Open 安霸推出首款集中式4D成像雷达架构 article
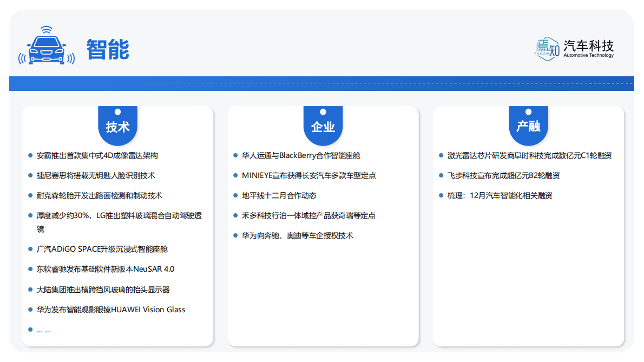Image resolution: width=644 pixels, height=362 pixels. (97, 156)
